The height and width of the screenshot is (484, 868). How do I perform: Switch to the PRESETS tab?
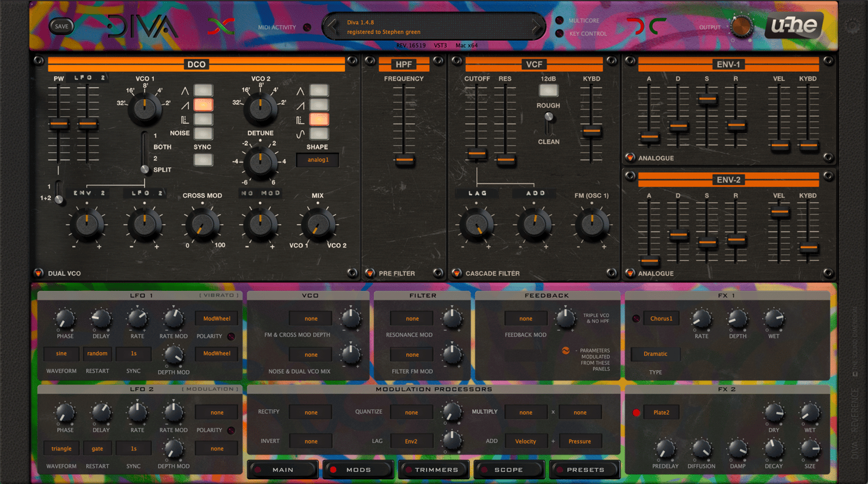[584, 470]
